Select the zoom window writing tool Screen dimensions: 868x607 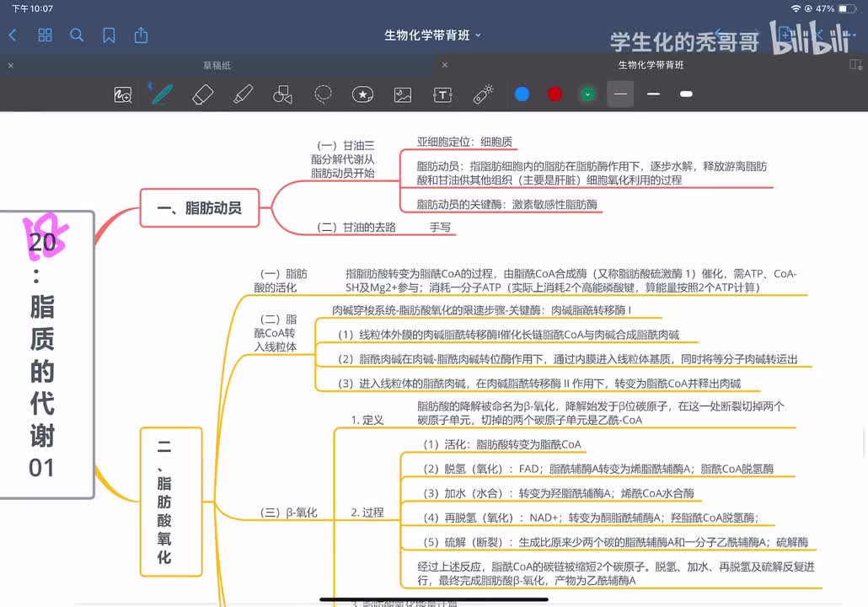pos(123,94)
